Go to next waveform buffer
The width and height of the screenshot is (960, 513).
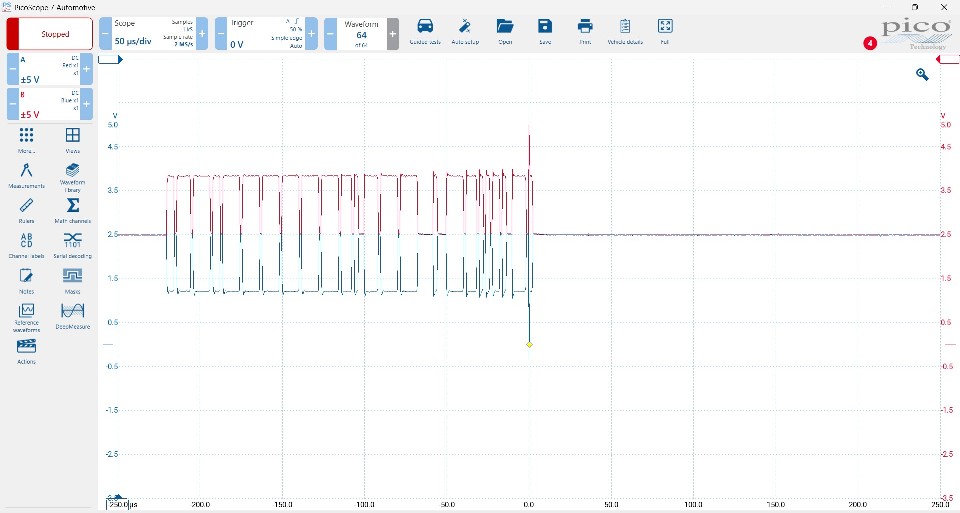coord(392,34)
